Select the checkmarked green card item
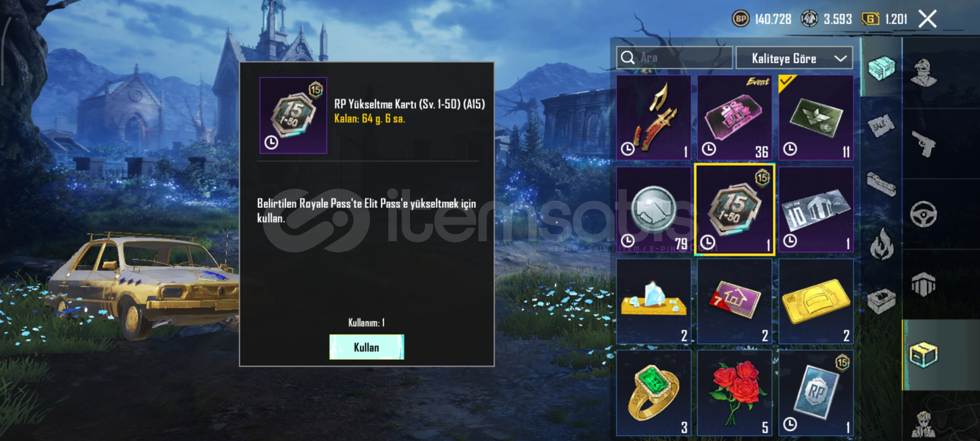The image size is (980, 441). pos(816,118)
